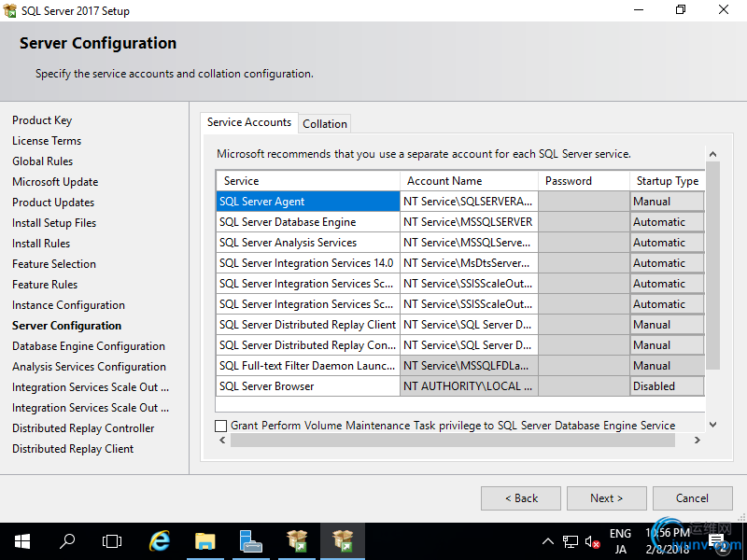
Task: Select SQL Server Analysis Services service cell
Action: (x=308, y=243)
